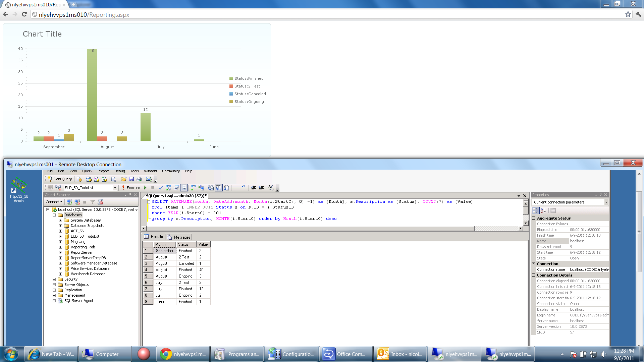Open the EUD_SD_TodoList database dropdown

point(115,188)
